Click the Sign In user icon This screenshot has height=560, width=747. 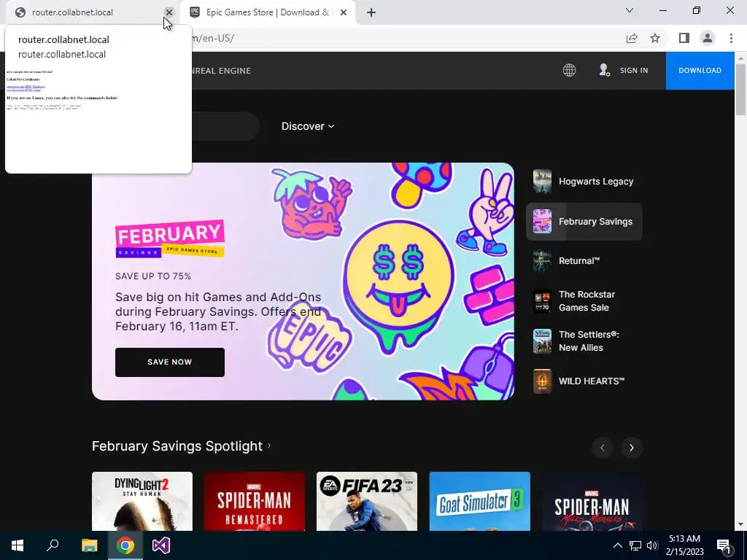pyautogui.click(x=605, y=71)
